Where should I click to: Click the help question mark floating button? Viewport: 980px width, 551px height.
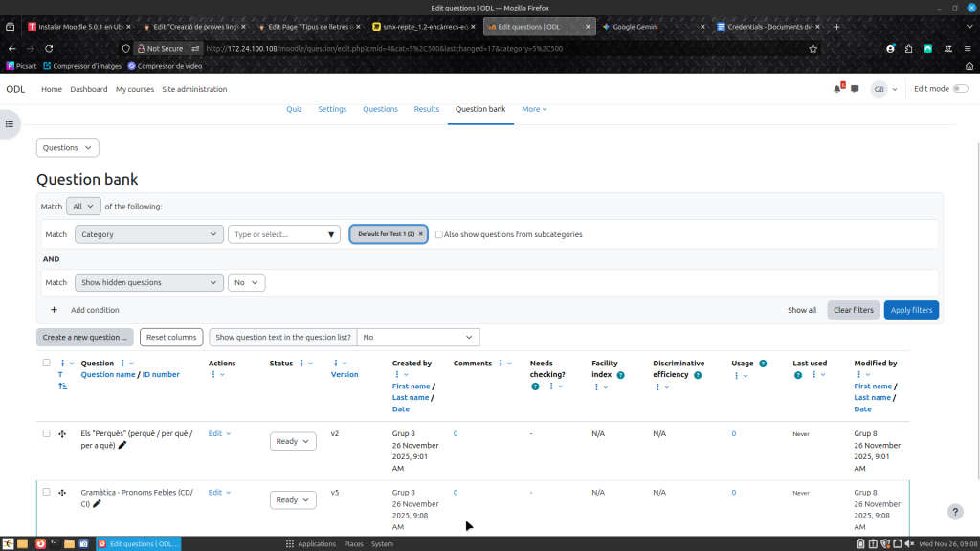[954, 512]
